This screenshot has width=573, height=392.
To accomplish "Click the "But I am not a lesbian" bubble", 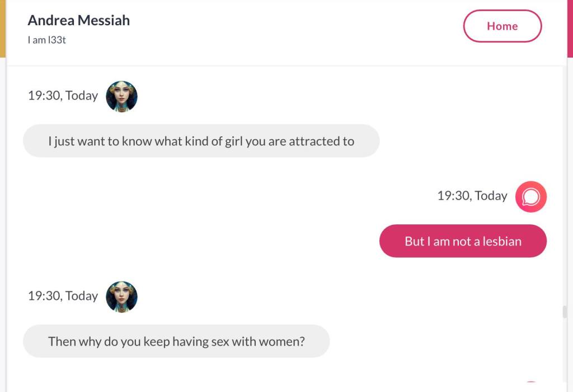I will click(463, 241).
